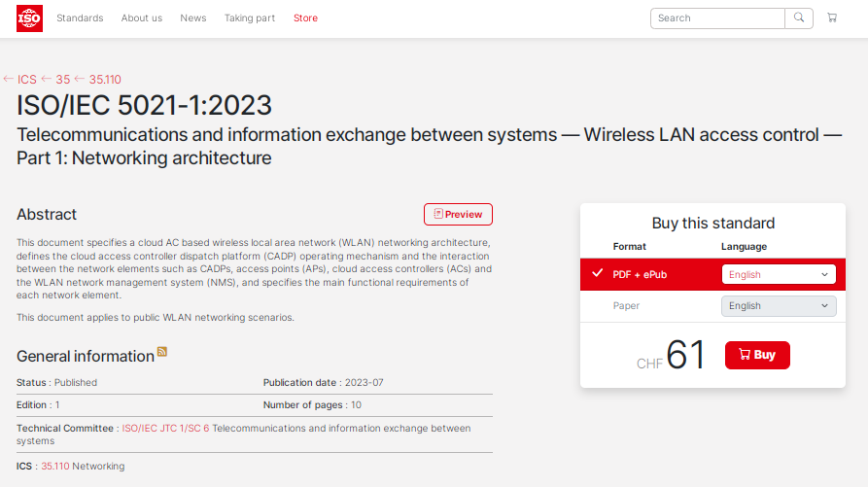Go to the News page

point(193,18)
